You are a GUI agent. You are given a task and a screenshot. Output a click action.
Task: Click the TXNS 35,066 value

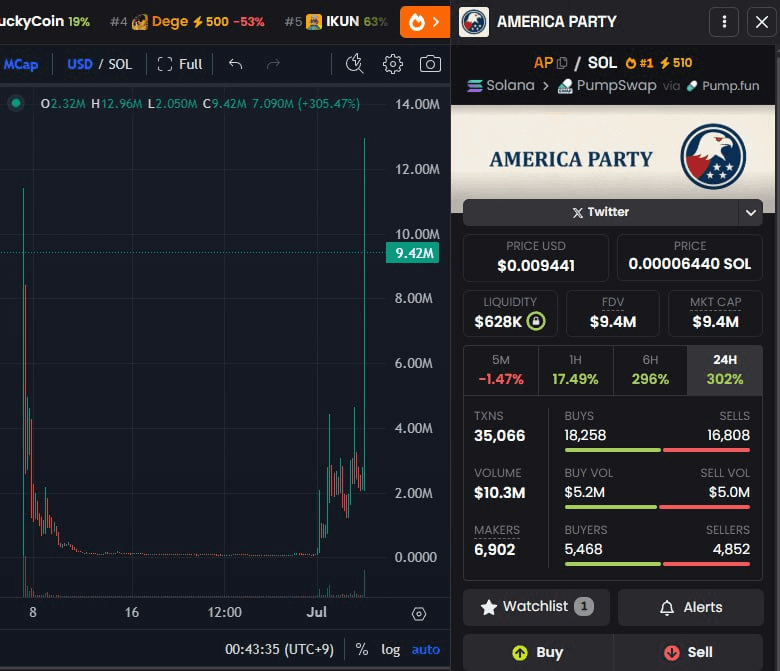499,436
